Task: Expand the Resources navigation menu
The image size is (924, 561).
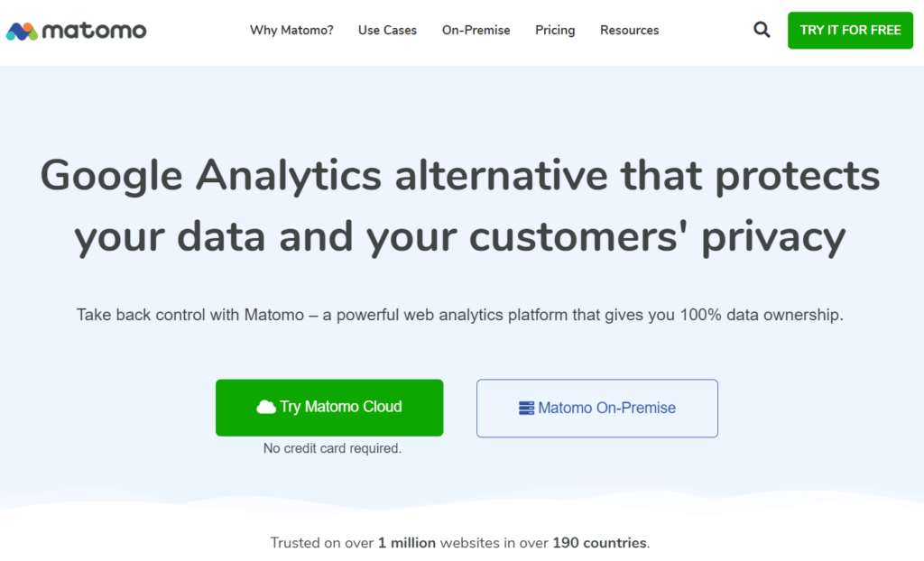Action: [629, 30]
